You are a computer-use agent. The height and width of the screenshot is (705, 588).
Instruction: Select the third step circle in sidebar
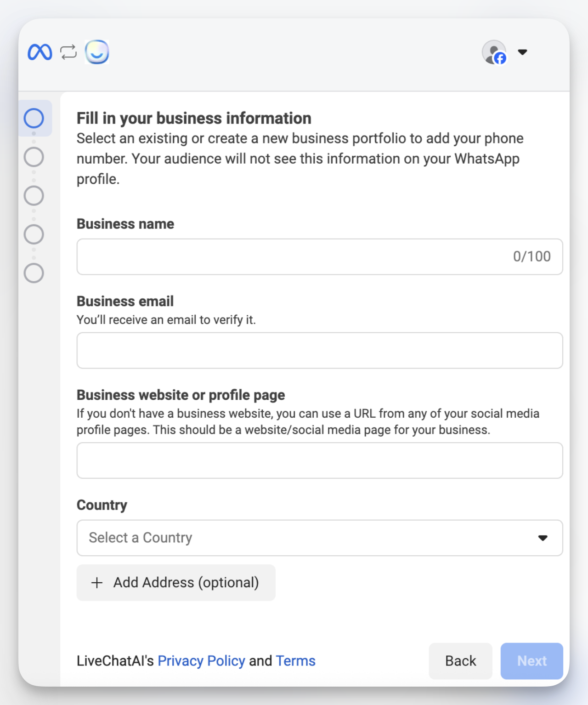tap(34, 196)
